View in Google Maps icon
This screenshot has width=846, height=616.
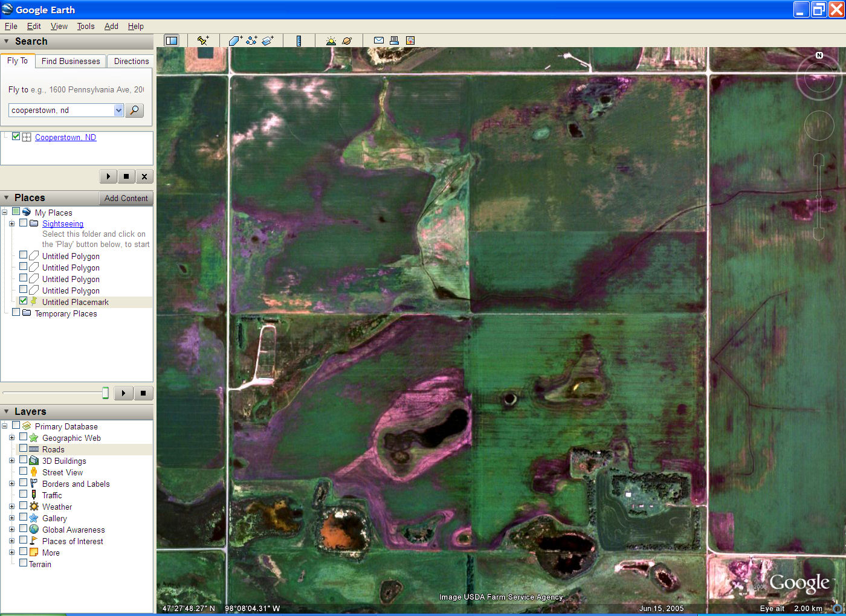tap(410, 40)
